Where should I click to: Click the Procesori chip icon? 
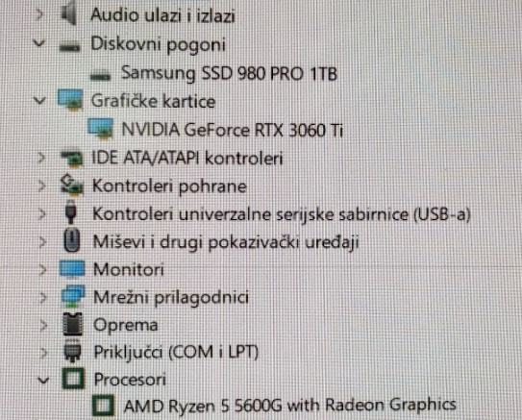73,378
